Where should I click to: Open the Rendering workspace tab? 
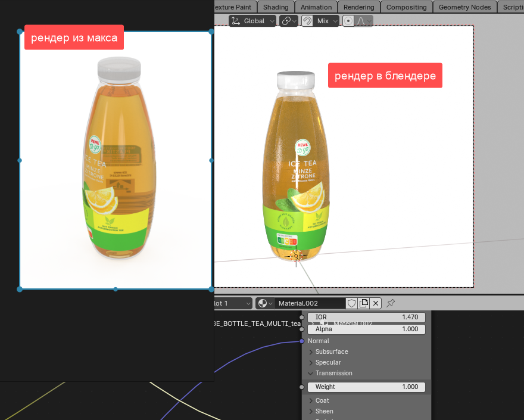[x=358, y=7]
